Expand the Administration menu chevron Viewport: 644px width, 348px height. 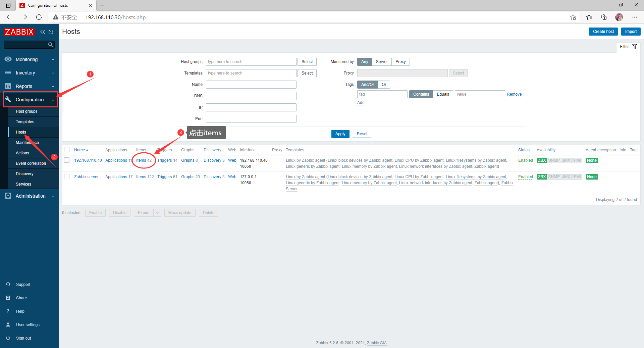[53, 196]
